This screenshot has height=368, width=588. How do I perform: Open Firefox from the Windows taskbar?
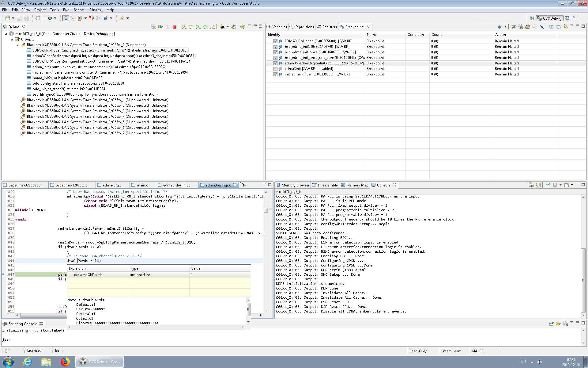[65, 362]
